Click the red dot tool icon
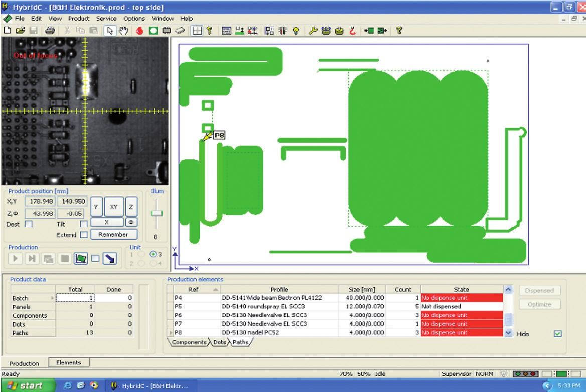 pyautogui.click(x=139, y=30)
